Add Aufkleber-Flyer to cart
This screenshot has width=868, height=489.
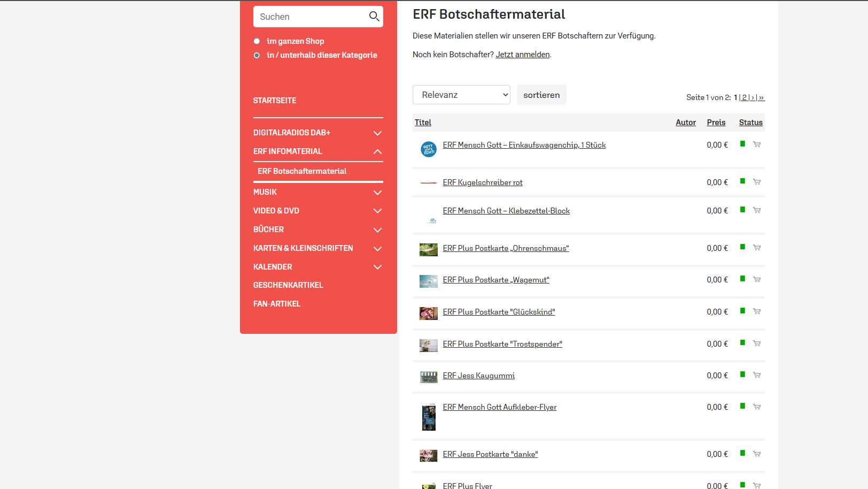(757, 407)
